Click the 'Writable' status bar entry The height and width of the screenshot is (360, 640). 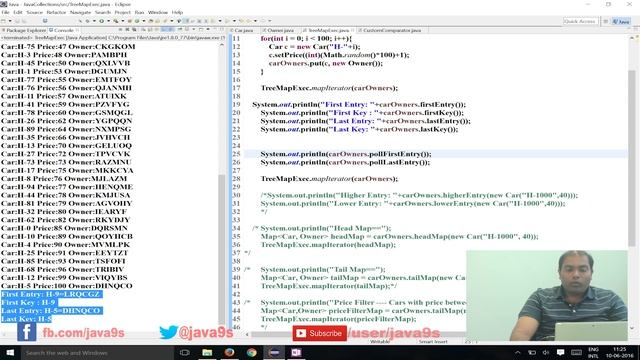click(380, 342)
